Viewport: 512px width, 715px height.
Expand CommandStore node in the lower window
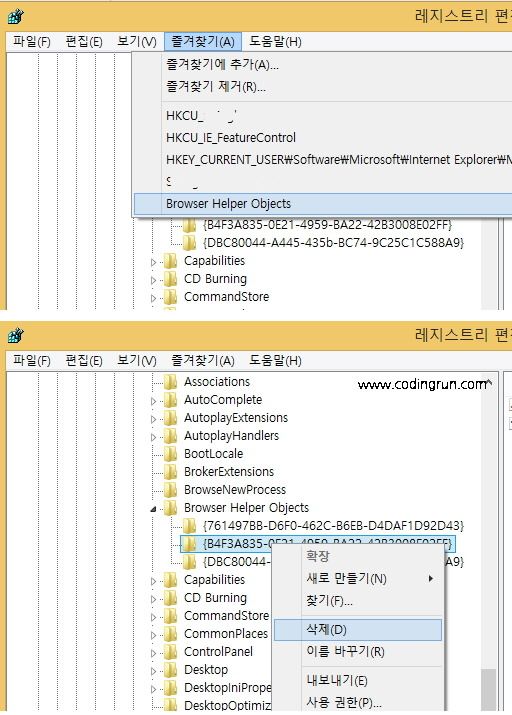[154, 617]
